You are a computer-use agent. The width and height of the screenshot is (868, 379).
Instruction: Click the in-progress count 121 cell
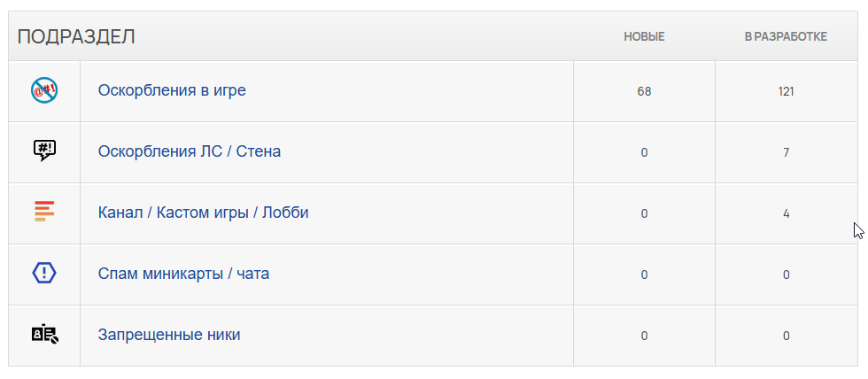tap(787, 91)
